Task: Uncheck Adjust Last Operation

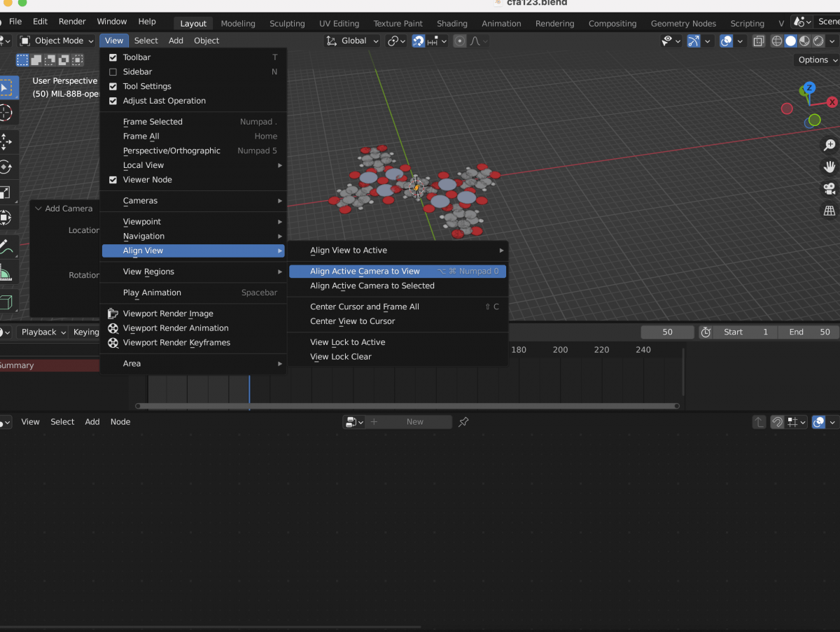Action: pos(113,101)
